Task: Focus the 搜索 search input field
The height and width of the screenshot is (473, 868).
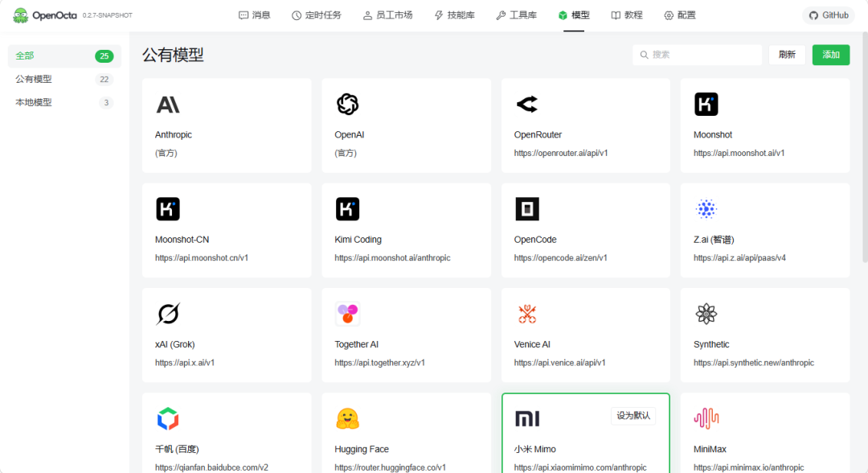Action: [x=697, y=55]
